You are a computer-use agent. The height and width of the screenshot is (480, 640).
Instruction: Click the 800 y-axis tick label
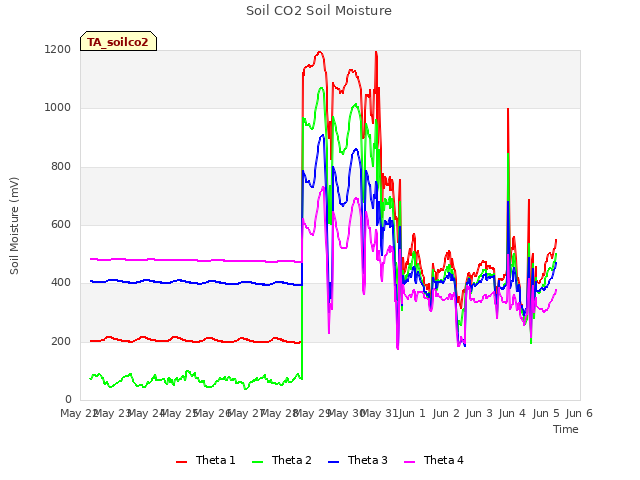61,167
